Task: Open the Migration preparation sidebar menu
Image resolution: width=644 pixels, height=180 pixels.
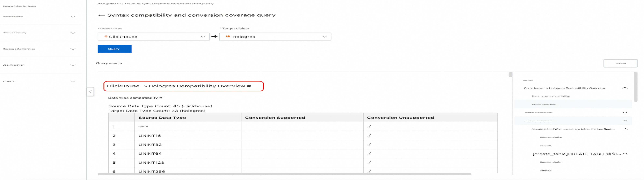Action: tap(40, 17)
